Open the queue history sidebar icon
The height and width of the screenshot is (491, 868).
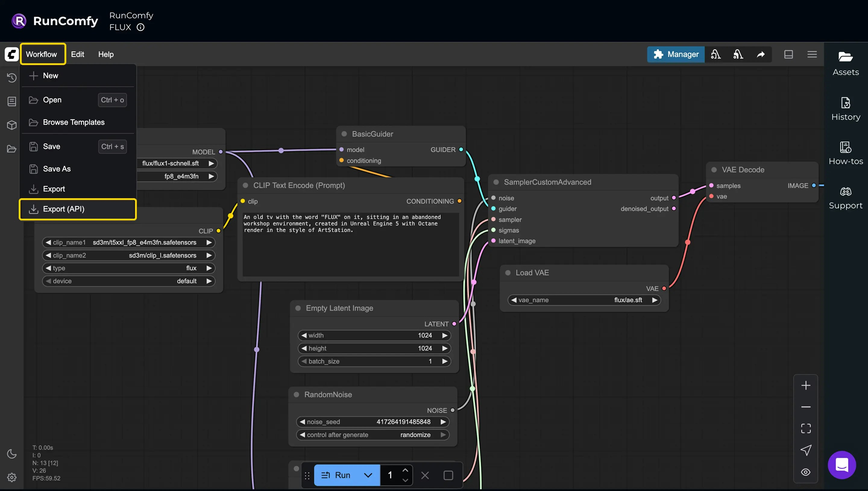pos(12,78)
